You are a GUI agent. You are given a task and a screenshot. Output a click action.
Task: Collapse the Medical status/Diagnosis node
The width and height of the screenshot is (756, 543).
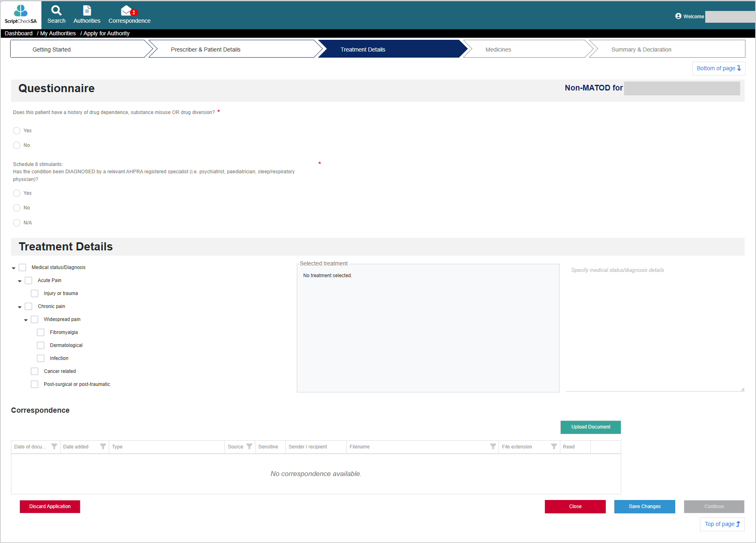(x=13, y=268)
